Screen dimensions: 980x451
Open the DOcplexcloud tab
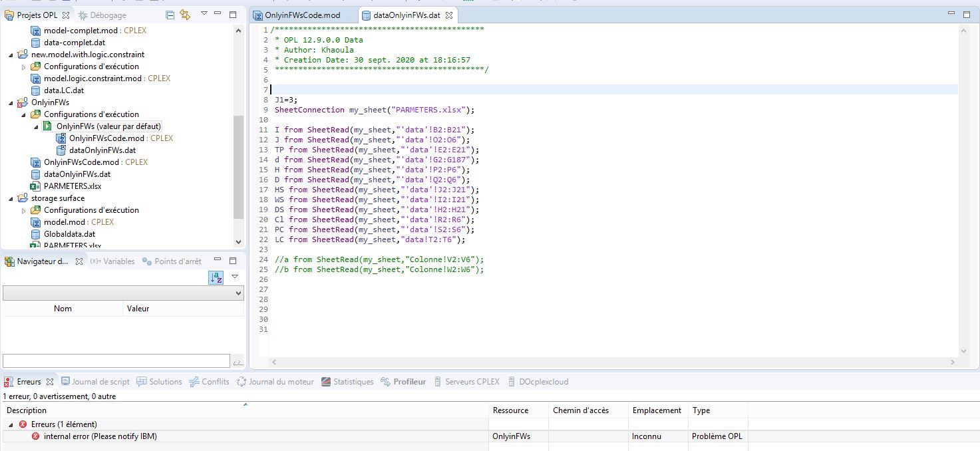tap(538, 382)
